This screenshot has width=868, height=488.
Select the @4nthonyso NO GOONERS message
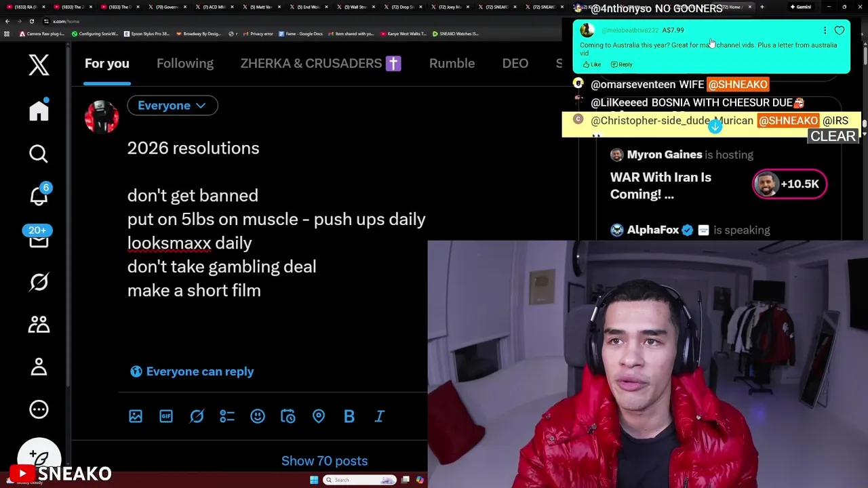(656, 9)
